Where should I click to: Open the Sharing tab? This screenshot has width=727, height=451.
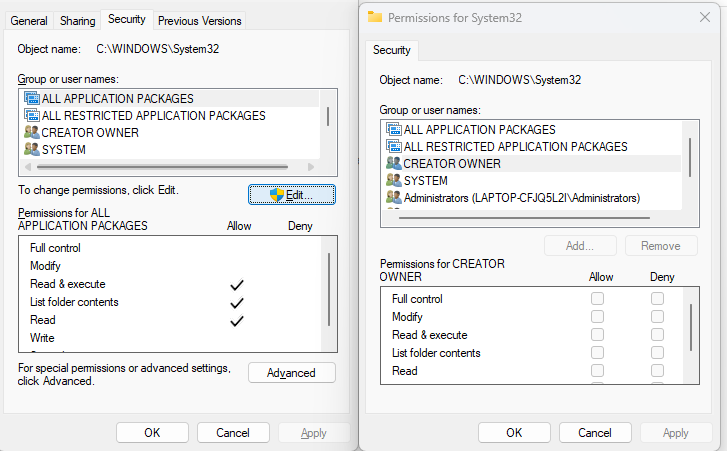(x=78, y=21)
